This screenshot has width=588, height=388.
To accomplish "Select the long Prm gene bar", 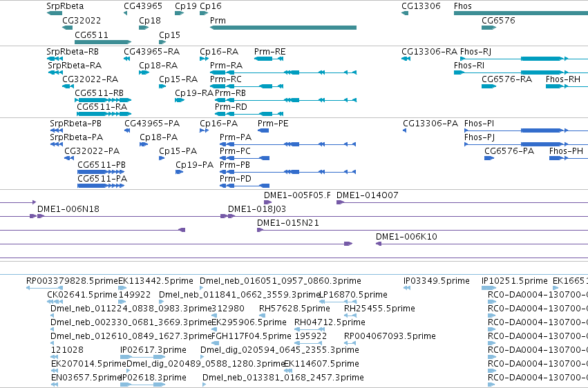I will [283, 28].
